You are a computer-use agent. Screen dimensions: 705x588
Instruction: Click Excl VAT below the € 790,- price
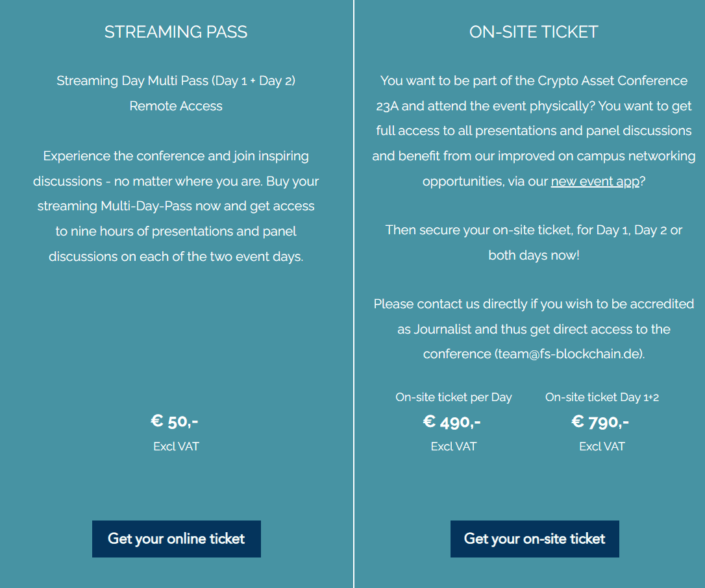[x=602, y=447]
